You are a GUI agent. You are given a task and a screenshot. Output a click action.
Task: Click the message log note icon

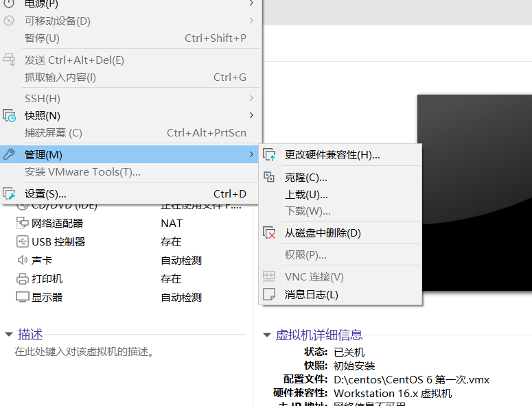(x=269, y=294)
